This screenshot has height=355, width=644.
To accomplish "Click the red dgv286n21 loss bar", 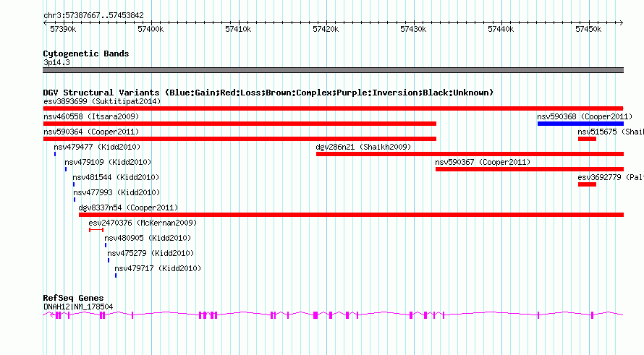I will pos(470,154).
